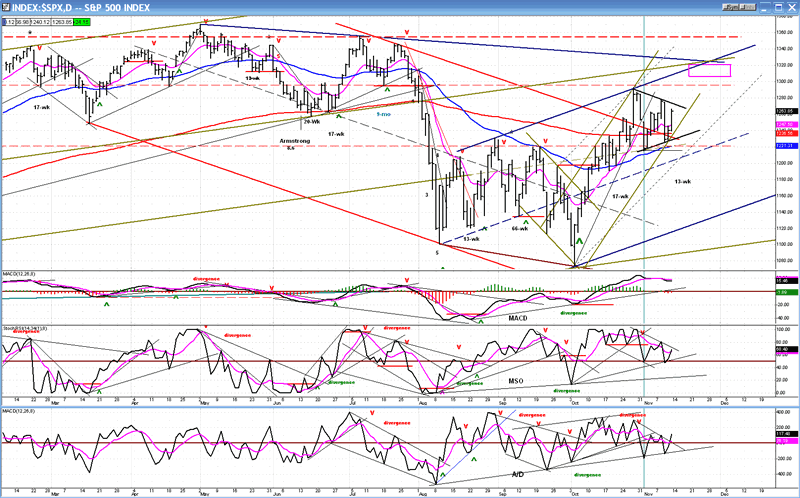800x498 pixels.
Task: Close the S&P 500 INDEX chart window
Action: point(791,7)
